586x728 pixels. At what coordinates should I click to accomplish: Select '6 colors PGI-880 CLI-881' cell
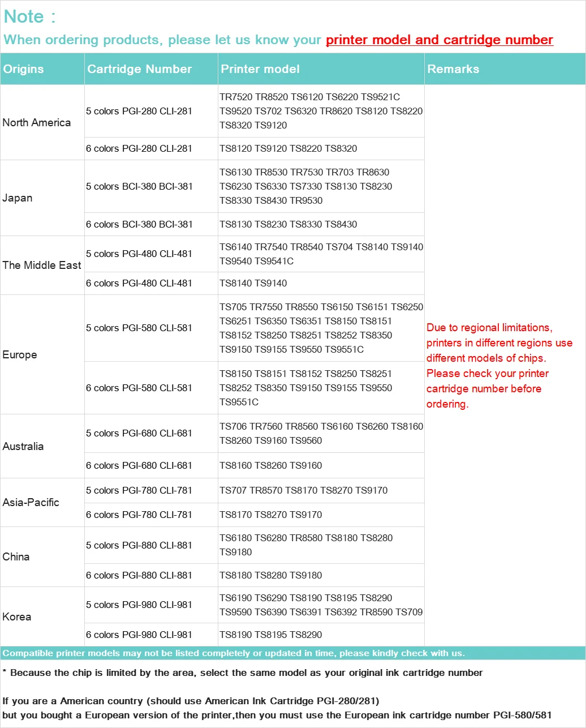[x=151, y=575]
